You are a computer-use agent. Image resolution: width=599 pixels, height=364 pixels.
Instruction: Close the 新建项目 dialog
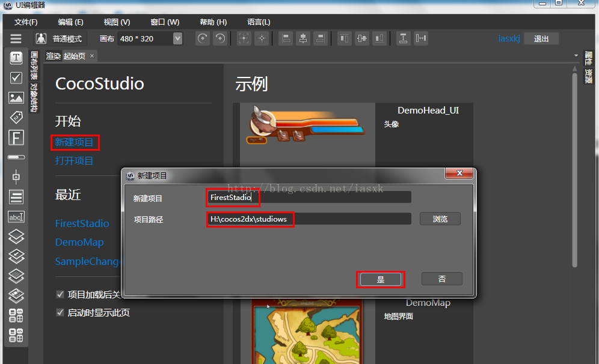(x=459, y=173)
